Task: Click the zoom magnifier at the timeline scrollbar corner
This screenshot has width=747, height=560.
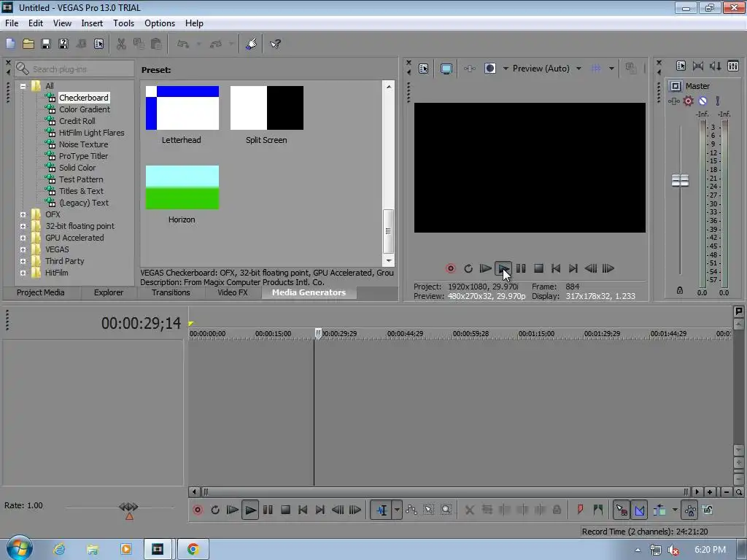Action: coord(738,492)
